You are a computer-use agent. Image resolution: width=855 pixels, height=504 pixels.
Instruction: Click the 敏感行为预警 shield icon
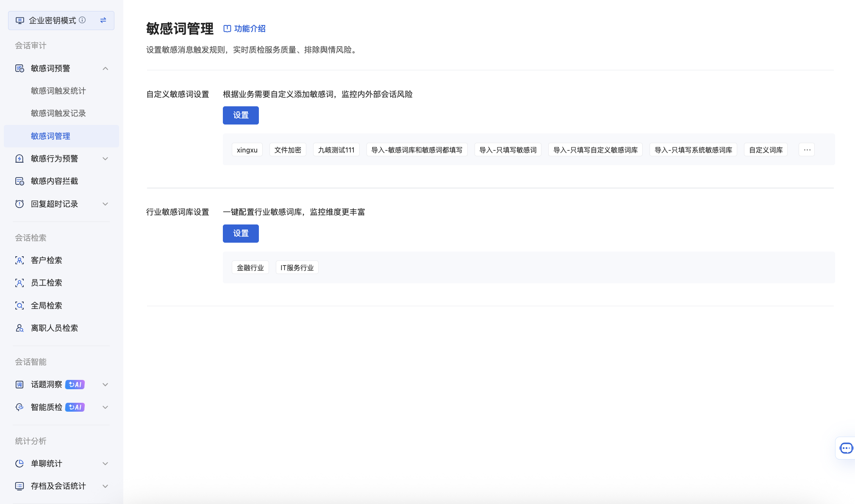(19, 158)
